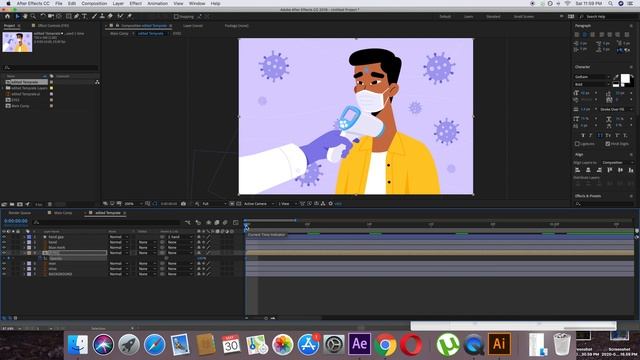Select the Eraser tool

click(x=110, y=16)
